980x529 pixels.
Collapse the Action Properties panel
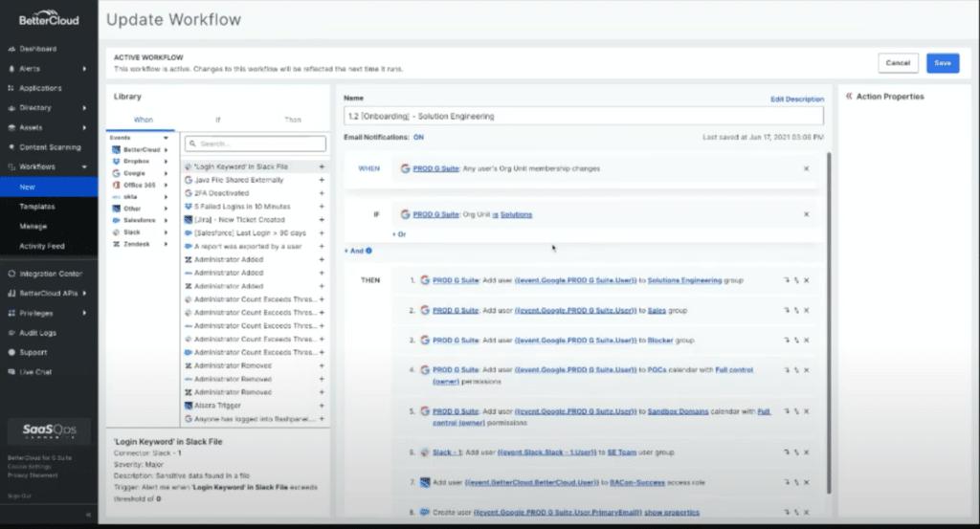[x=849, y=97]
